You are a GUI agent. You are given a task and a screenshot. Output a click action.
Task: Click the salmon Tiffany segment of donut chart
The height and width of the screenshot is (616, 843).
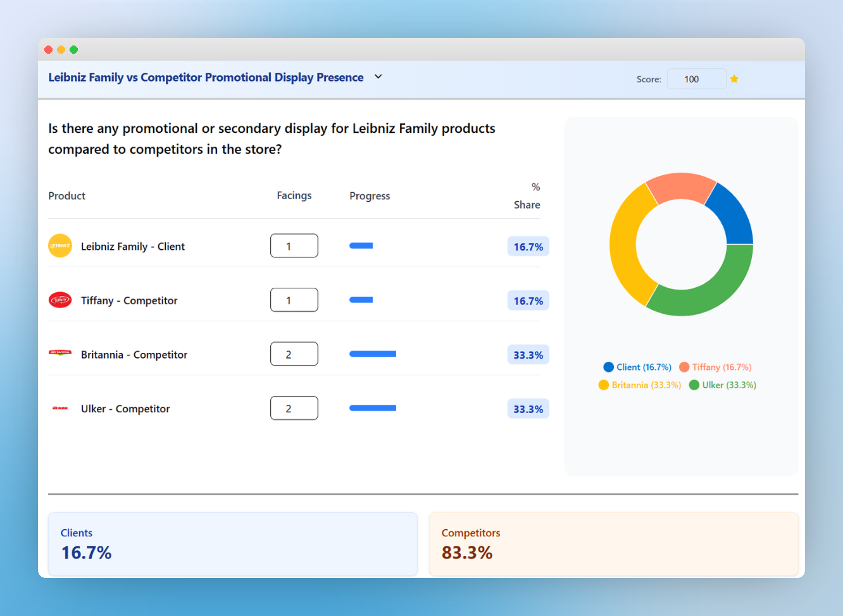click(x=681, y=187)
